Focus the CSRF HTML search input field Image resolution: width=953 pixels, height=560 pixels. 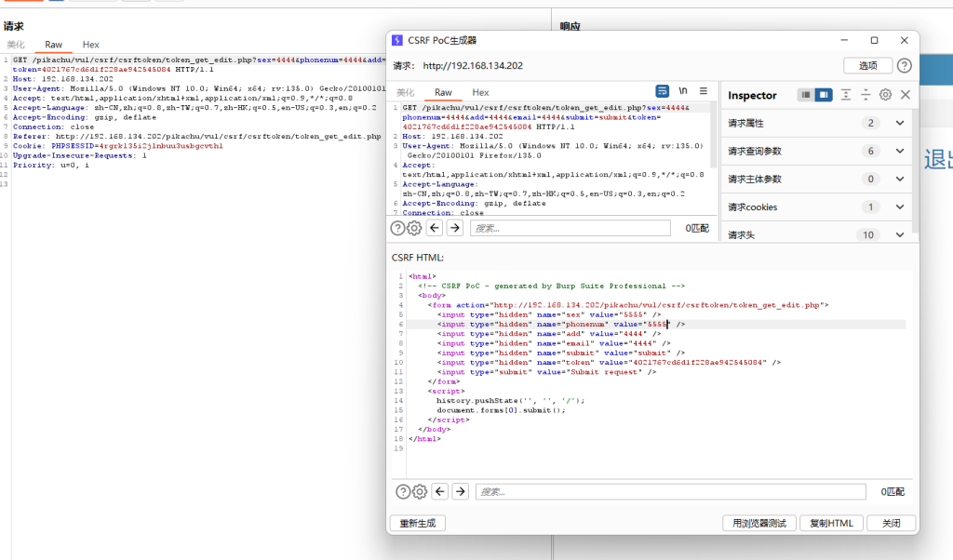670,492
